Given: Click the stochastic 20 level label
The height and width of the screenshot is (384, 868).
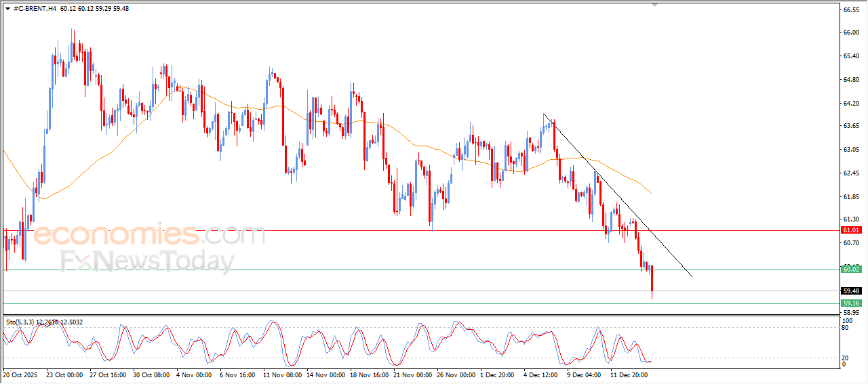Looking at the screenshot, I should 845,358.
